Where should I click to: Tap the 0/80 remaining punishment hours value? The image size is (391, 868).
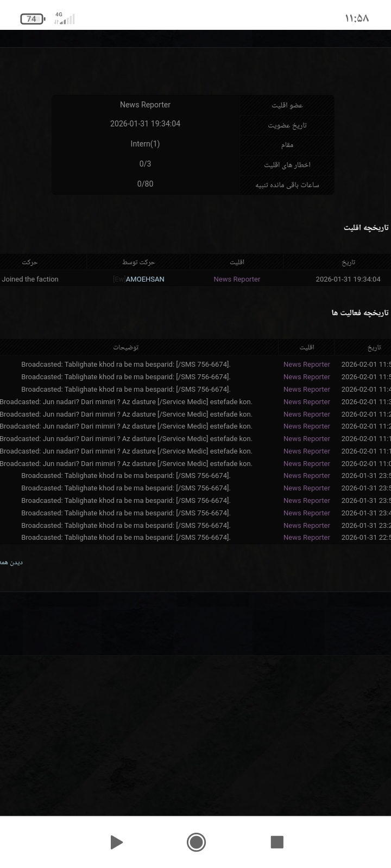(145, 184)
